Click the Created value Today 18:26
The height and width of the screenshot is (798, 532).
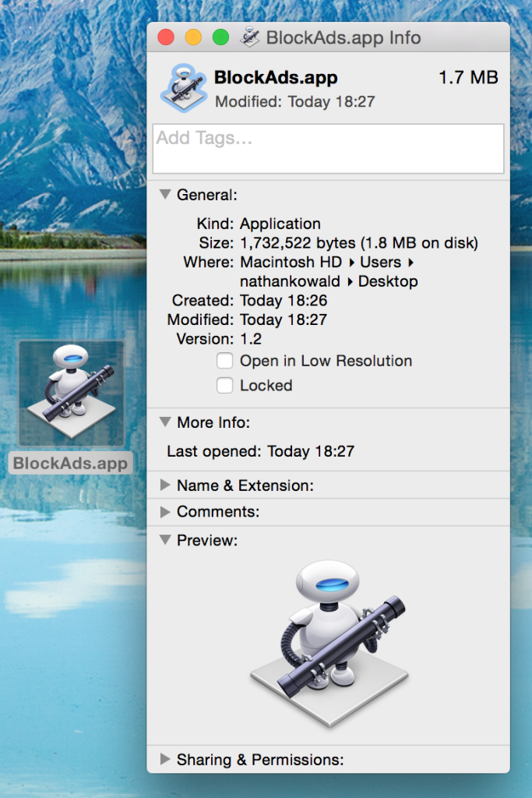click(x=284, y=300)
